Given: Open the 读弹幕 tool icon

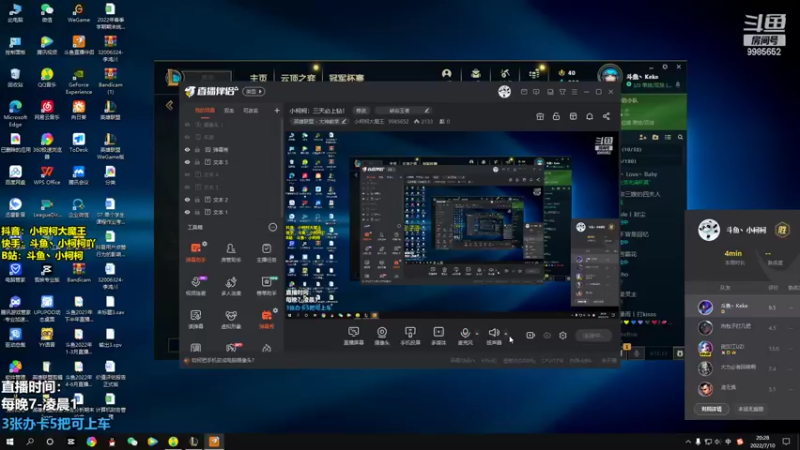Looking at the screenshot, I should [195, 319].
